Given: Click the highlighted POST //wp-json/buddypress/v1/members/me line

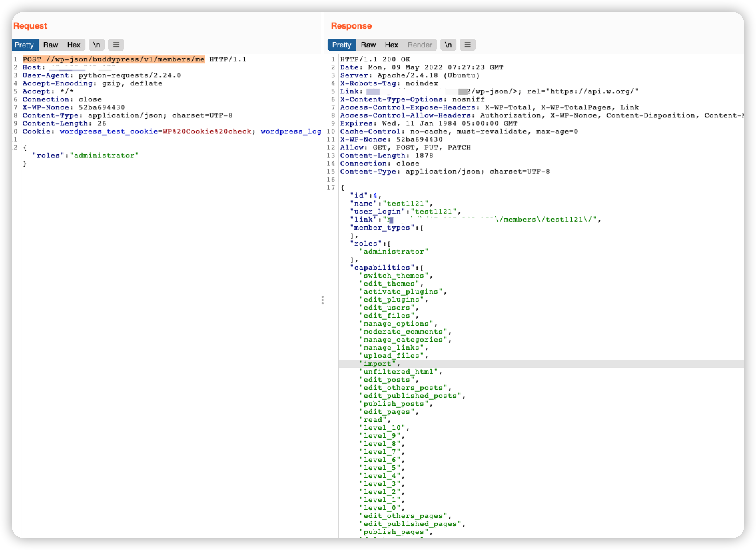Looking at the screenshot, I should coord(113,59).
